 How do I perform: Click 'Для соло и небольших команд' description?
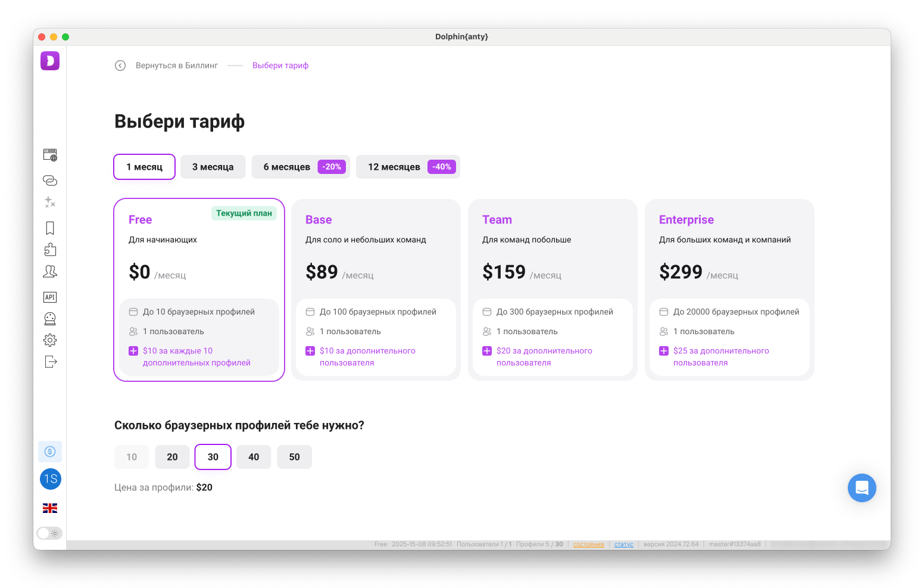[x=366, y=239]
